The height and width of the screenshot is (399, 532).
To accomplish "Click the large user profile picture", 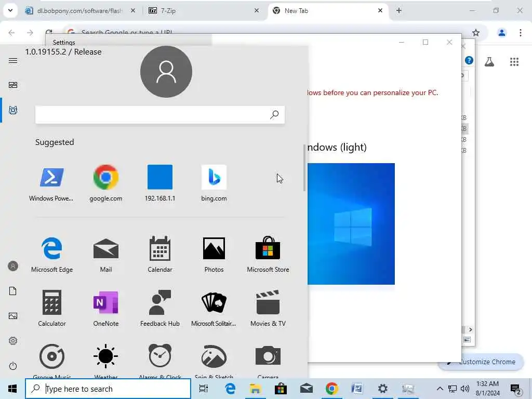I will (166, 72).
